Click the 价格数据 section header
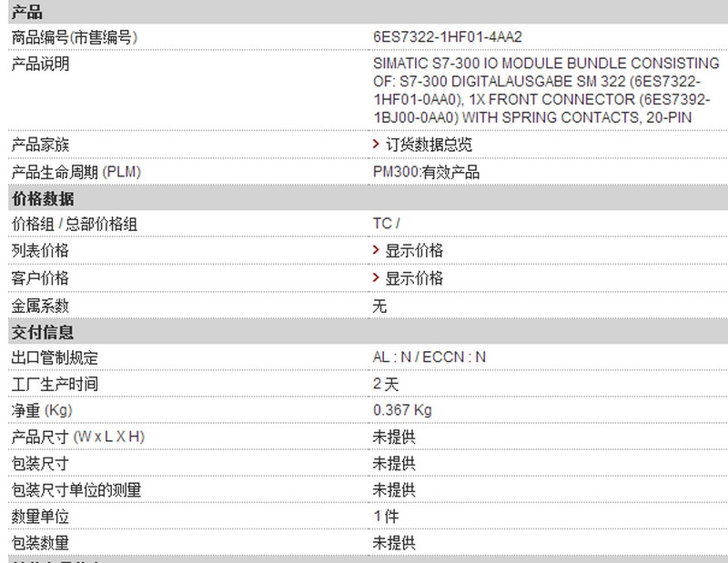The image size is (728, 563). 43,198
